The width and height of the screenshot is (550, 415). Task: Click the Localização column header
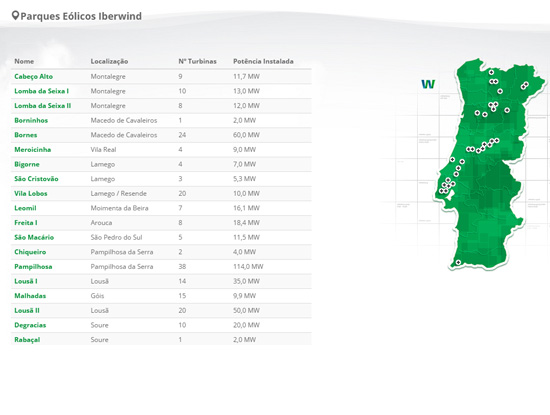[109, 61]
